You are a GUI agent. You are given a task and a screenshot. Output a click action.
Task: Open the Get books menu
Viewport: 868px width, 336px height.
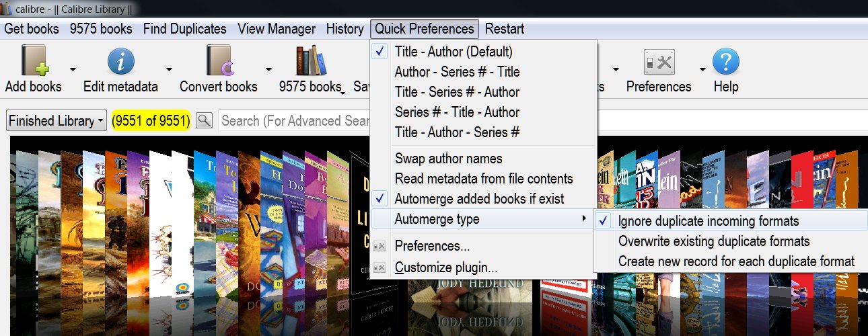click(x=32, y=29)
